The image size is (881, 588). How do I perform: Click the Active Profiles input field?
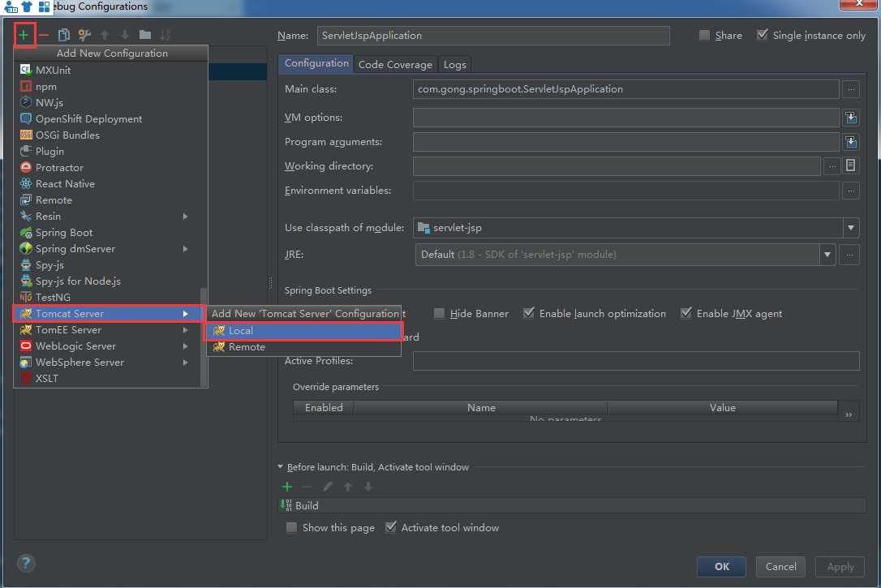636,361
